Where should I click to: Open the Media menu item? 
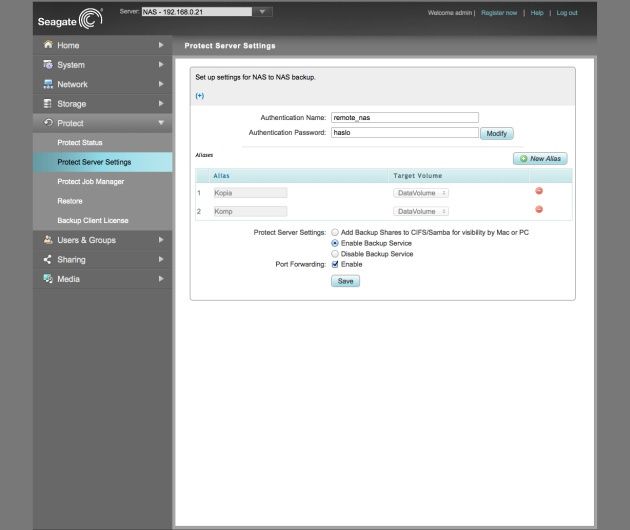(102, 279)
